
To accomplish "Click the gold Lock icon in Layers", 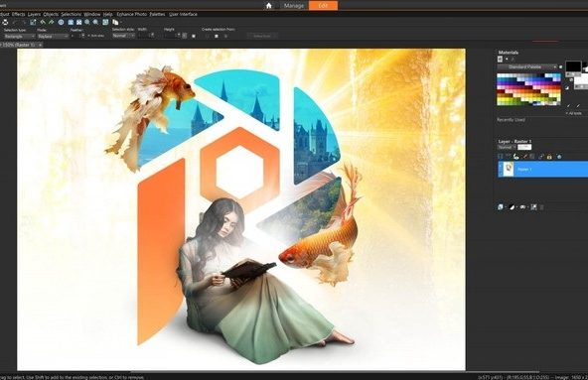I will tap(549, 157).
